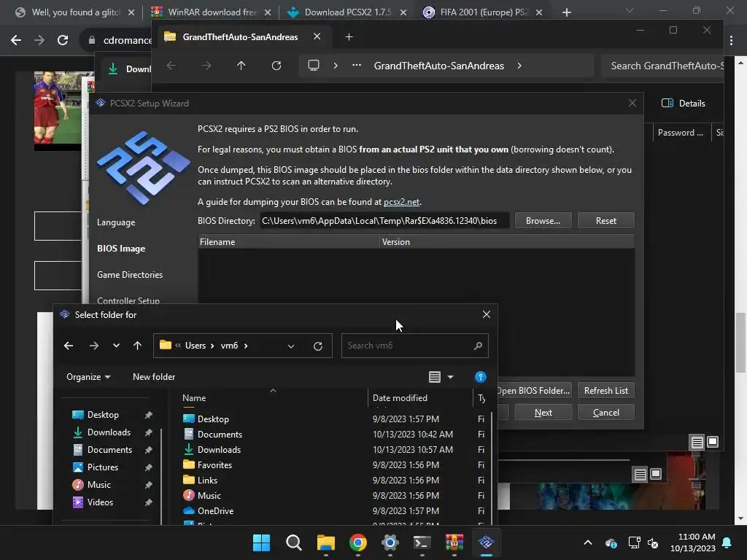Toggle Details pane in GrandTheftAuto-SanAndreas window

coord(683,104)
